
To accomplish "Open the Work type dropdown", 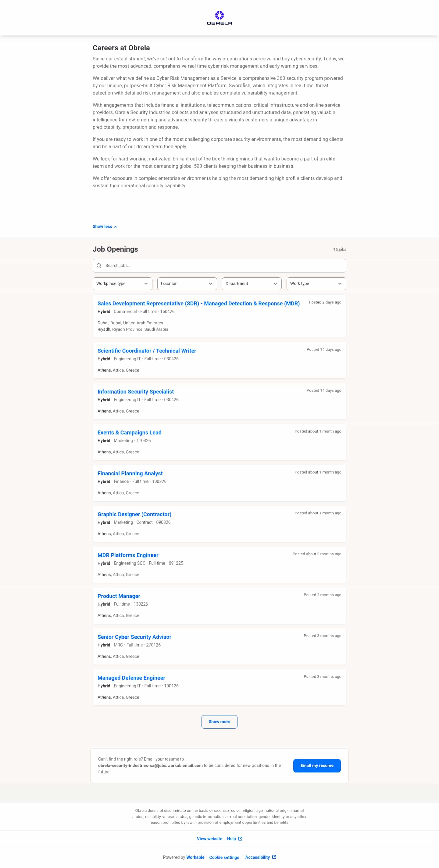I will pyautogui.click(x=316, y=284).
